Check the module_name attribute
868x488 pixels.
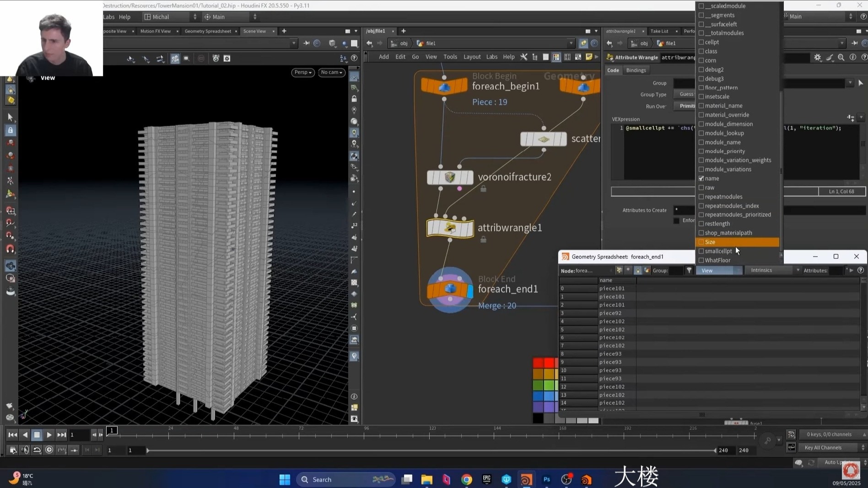click(x=701, y=142)
